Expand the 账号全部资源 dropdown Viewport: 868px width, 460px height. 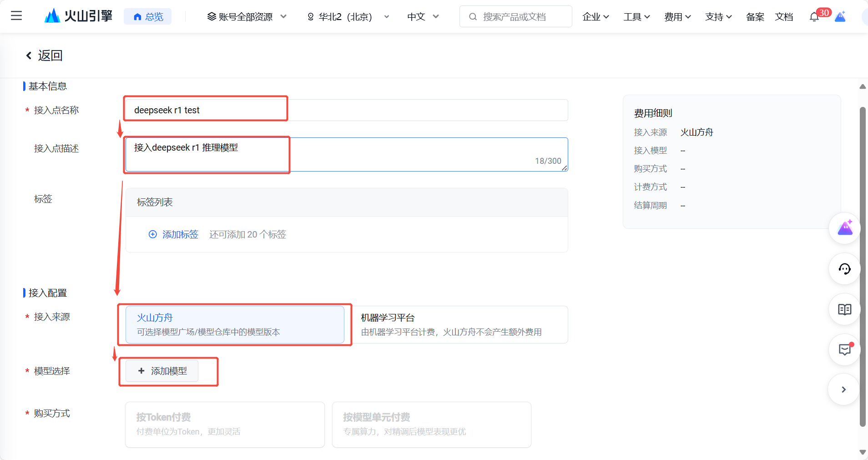click(x=247, y=17)
